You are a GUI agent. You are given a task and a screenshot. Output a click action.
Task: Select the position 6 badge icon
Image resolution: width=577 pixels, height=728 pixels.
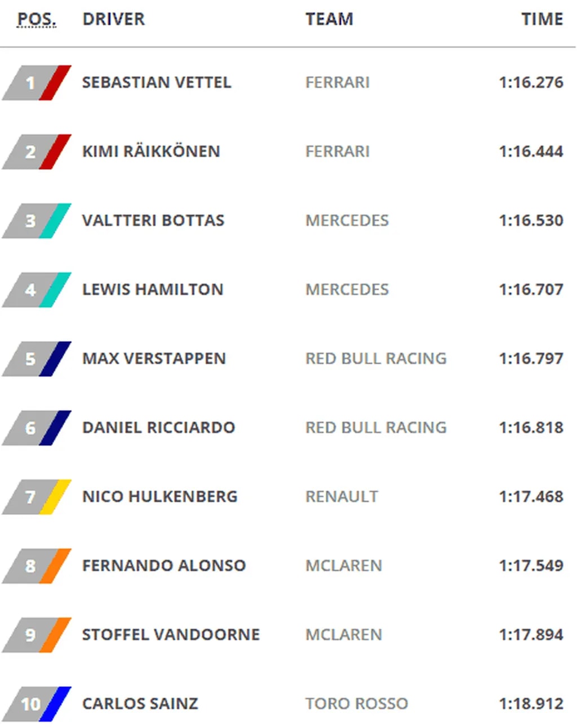[x=37, y=428]
